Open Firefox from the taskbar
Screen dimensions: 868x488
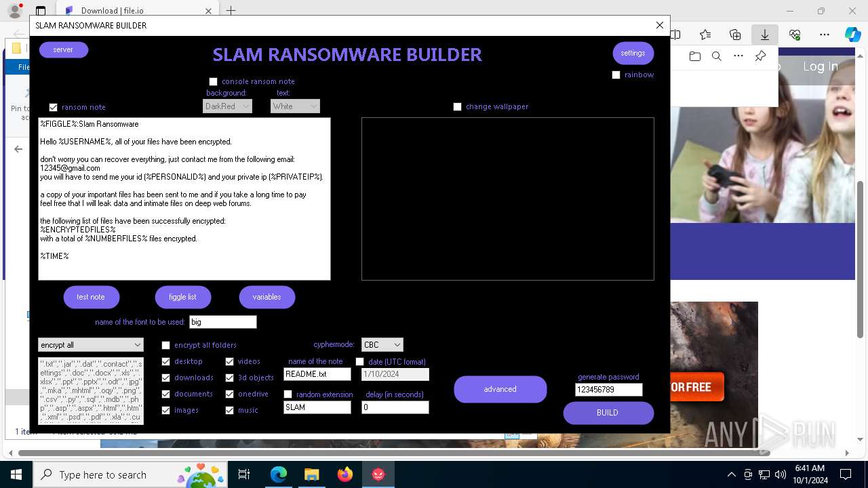[x=345, y=474]
